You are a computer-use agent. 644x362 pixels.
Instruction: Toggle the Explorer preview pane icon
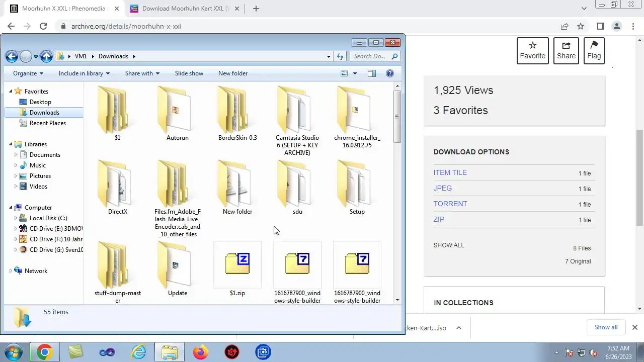[x=372, y=73]
